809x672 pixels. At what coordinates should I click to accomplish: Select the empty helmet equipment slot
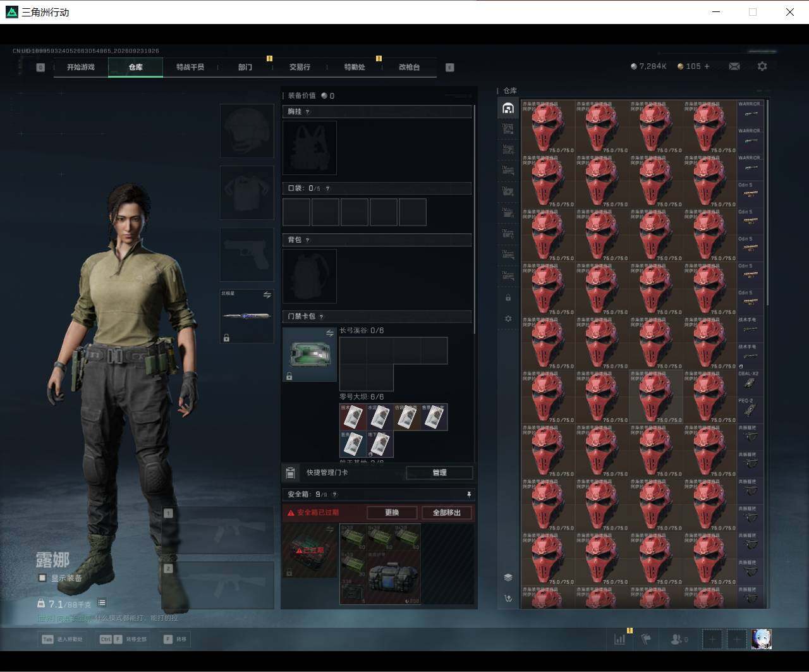[246, 131]
